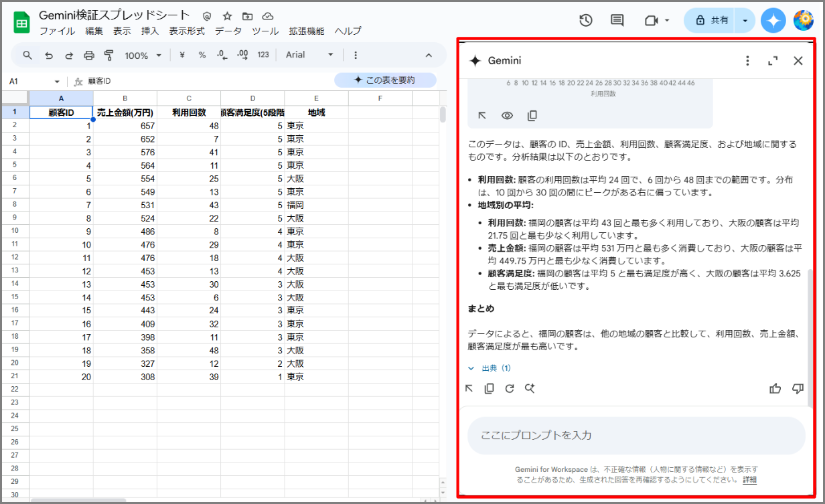Open the ツール menu
Image resolution: width=825 pixels, height=504 pixels.
[265, 31]
